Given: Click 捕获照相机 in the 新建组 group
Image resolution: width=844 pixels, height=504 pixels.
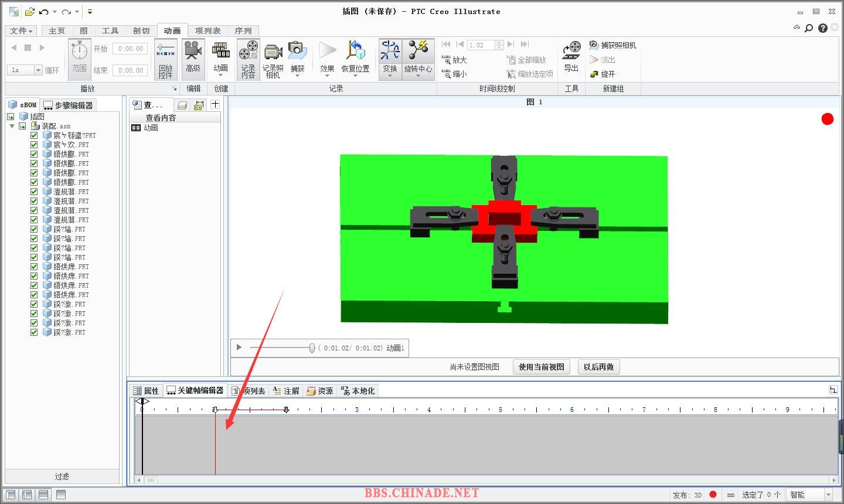Looking at the screenshot, I should (x=613, y=45).
